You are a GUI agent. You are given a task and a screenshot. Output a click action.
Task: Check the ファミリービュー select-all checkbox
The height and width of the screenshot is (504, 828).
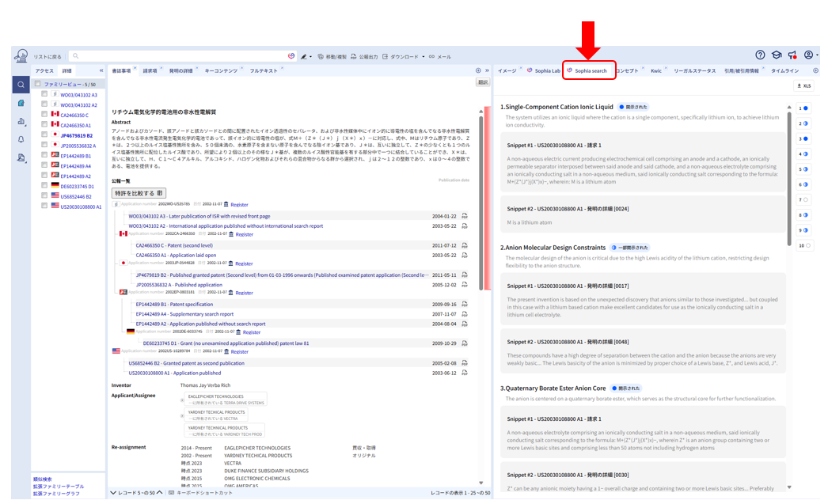37,84
